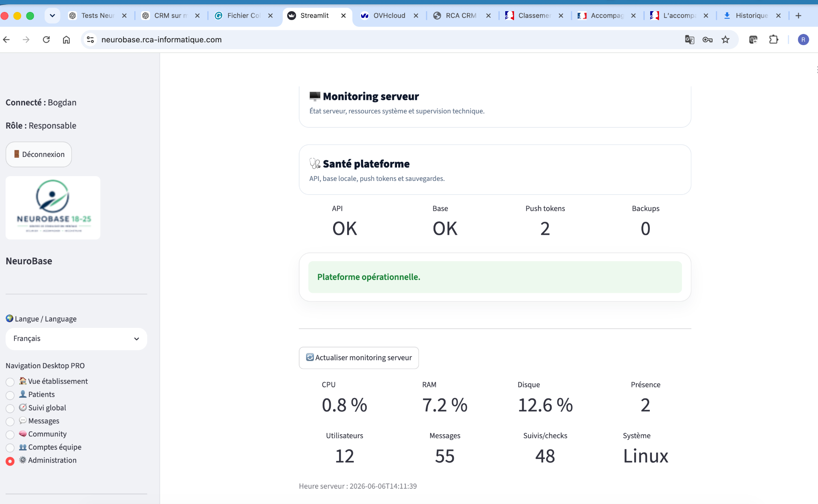The height and width of the screenshot is (504, 818).
Task: Open the Français language dropdown
Action: tap(76, 339)
